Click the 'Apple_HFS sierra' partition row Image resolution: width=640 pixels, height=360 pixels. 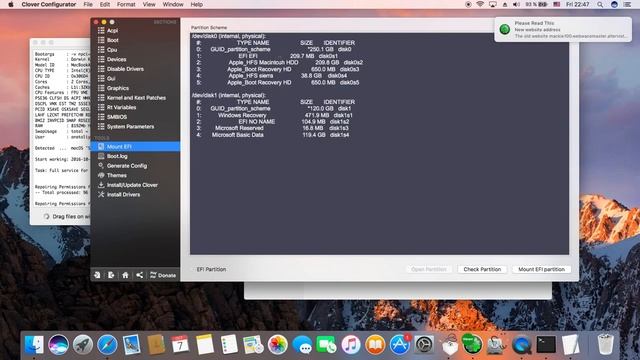(x=271, y=76)
